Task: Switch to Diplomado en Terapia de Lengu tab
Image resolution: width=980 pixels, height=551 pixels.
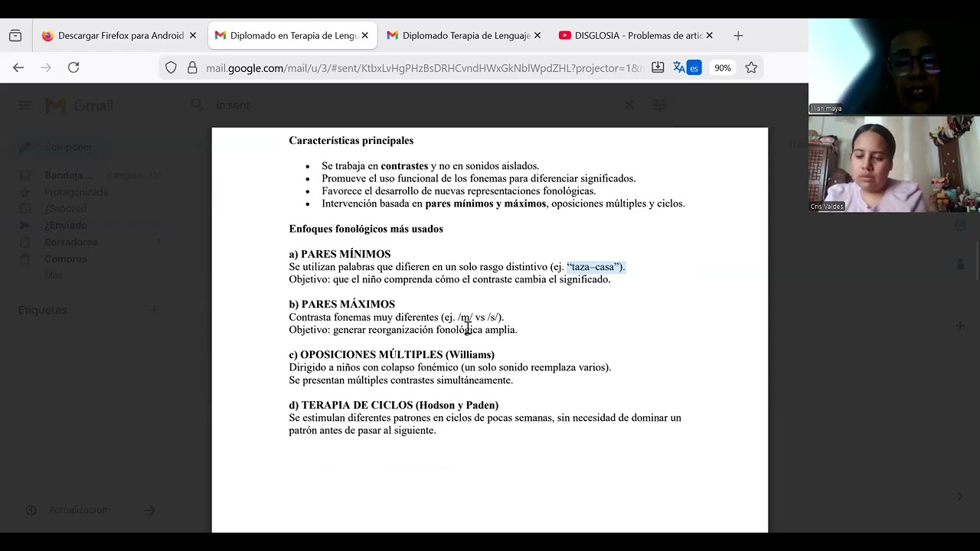Action: pos(292,36)
